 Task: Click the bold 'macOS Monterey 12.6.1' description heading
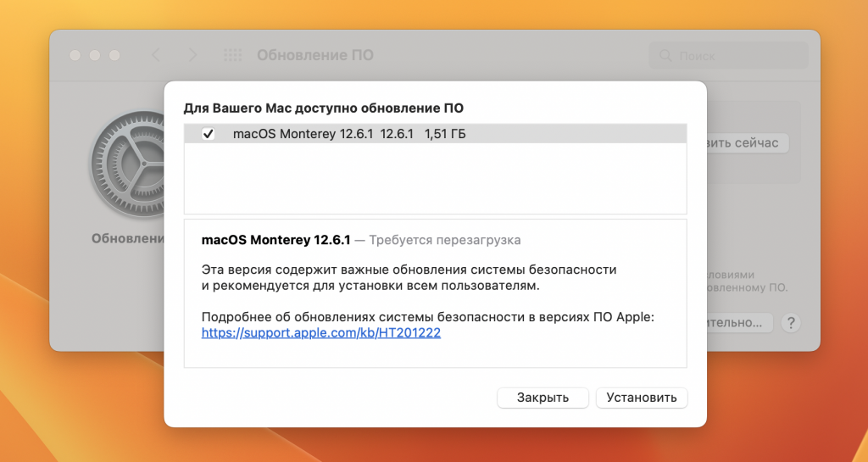(275, 240)
